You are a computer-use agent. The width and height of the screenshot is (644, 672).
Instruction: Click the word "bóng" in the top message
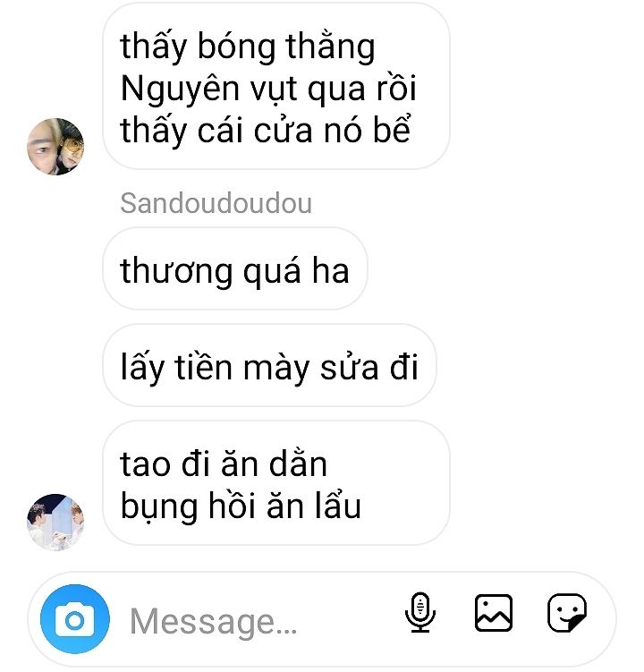click(x=236, y=48)
